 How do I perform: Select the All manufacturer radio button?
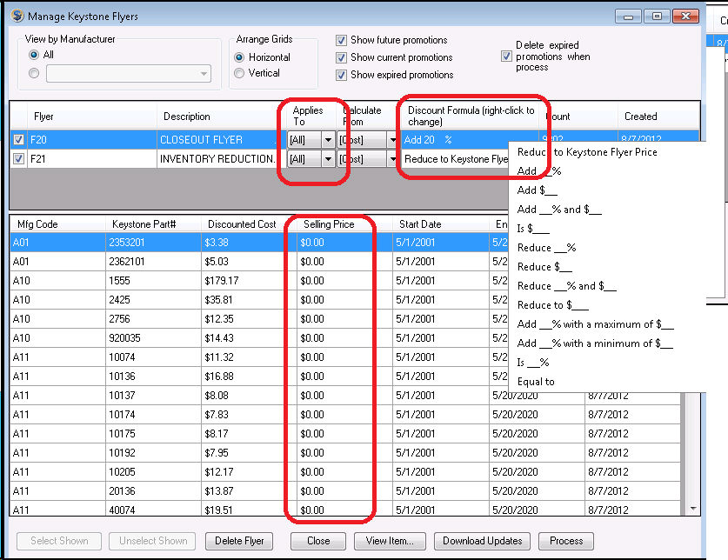click(34, 55)
